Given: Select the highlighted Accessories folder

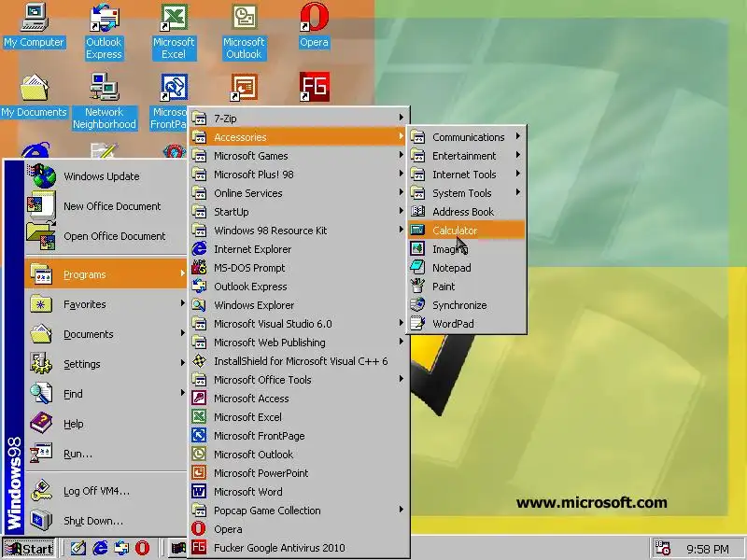Looking at the screenshot, I should pyautogui.click(x=299, y=136).
